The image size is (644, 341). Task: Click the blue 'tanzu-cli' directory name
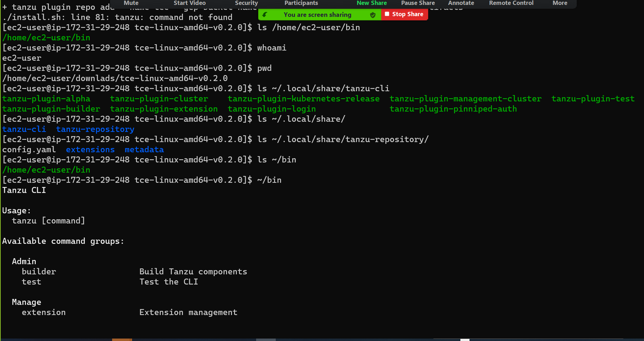[24, 129]
